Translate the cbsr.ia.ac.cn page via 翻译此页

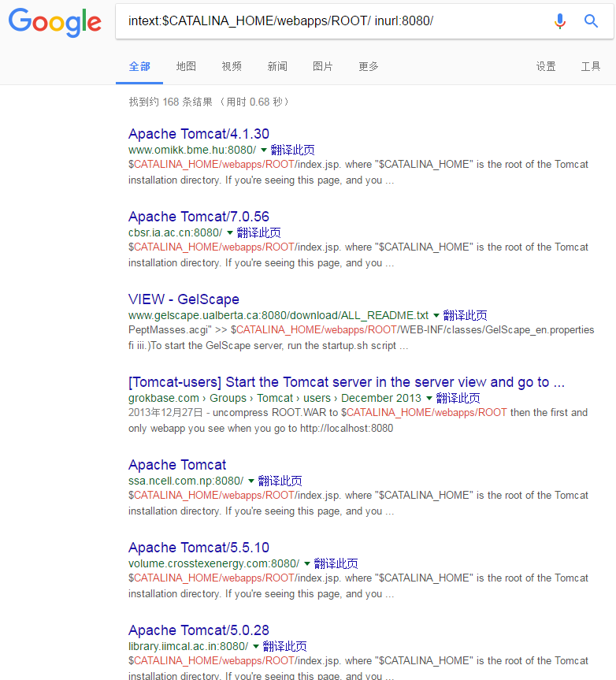point(259,233)
